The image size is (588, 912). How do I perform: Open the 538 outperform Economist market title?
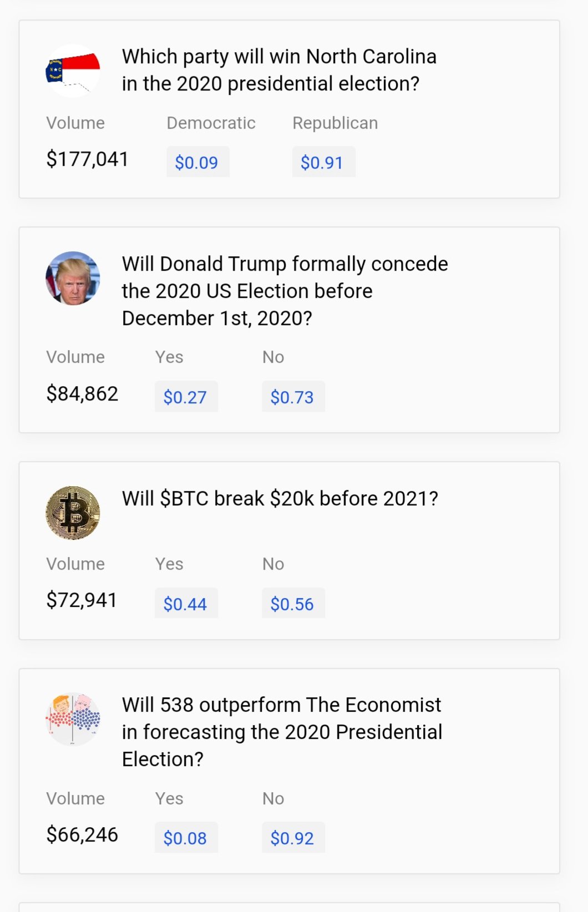[x=282, y=732]
